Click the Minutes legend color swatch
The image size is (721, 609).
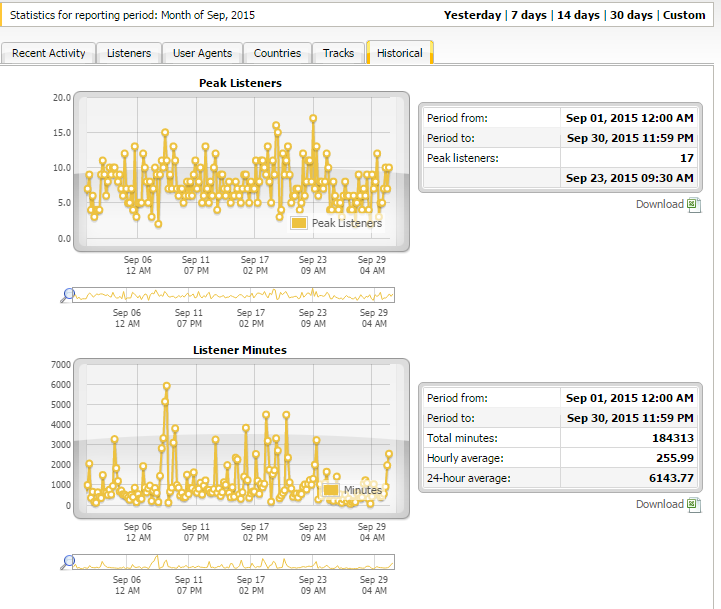coord(331,490)
